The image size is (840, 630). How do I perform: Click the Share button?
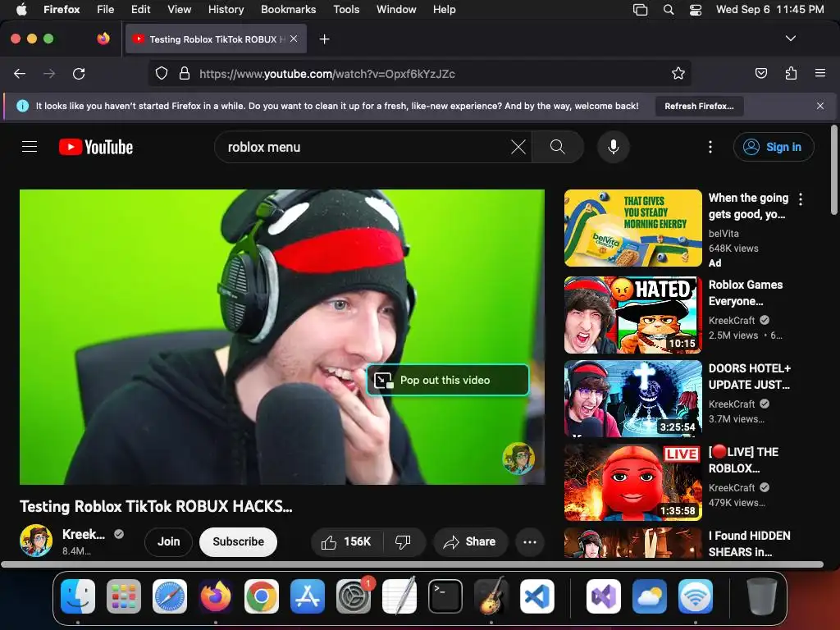(469, 542)
